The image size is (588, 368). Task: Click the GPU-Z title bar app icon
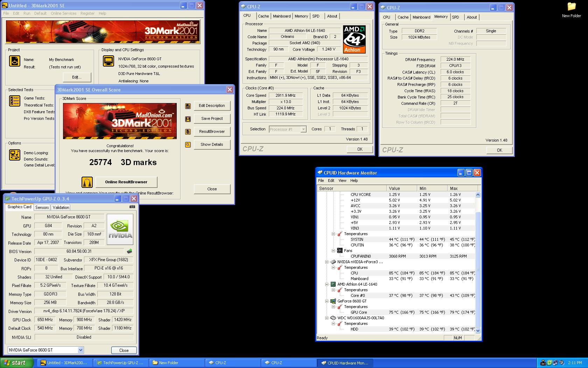(8, 199)
